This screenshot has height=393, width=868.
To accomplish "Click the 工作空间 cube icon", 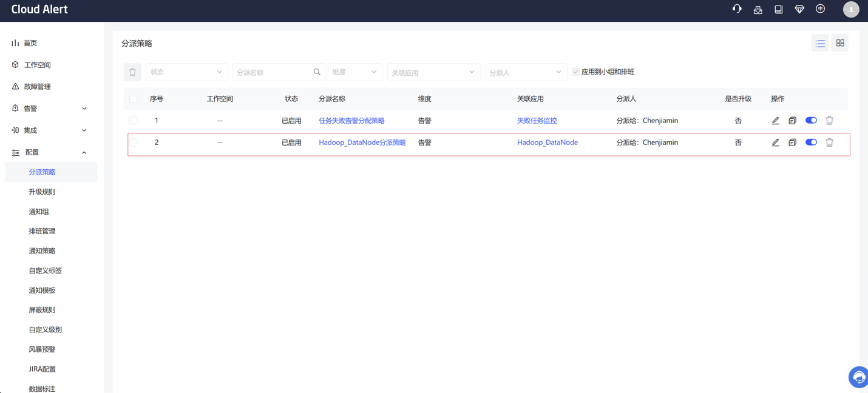I will pos(15,65).
